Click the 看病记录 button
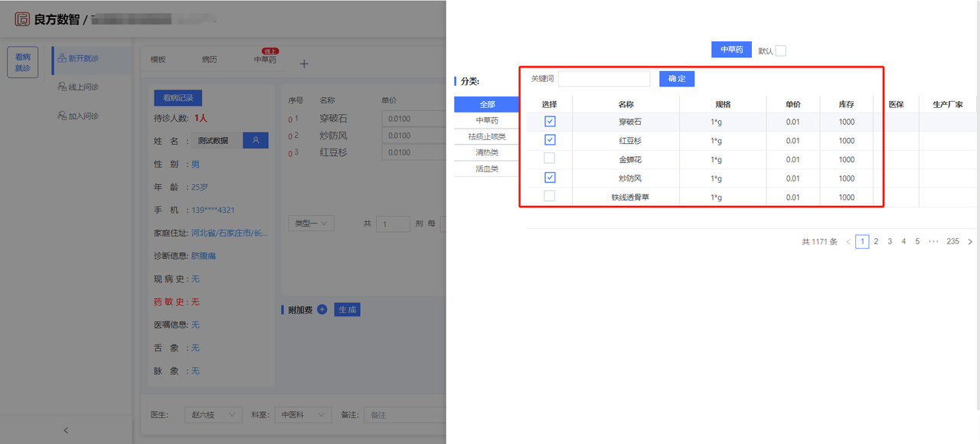 pyautogui.click(x=178, y=98)
